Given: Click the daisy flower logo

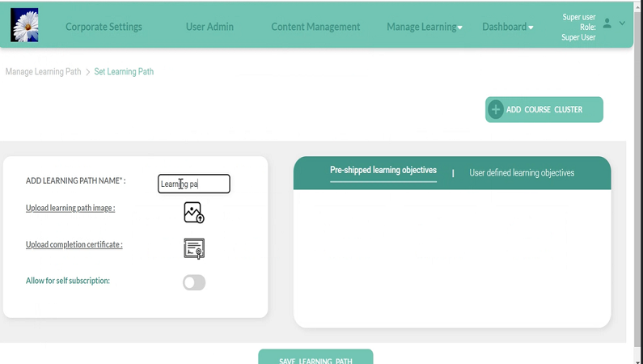Looking at the screenshot, I should [x=24, y=25].
